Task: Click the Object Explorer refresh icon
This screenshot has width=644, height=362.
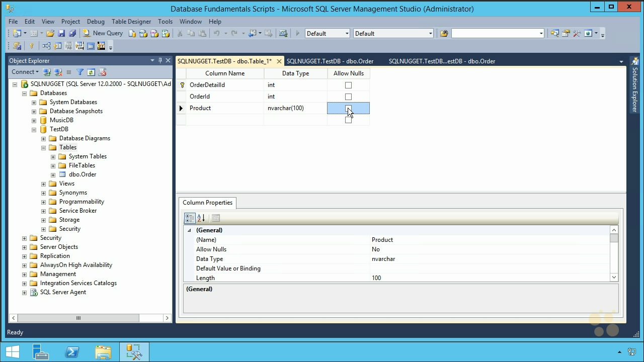Action: coord(91,72)
